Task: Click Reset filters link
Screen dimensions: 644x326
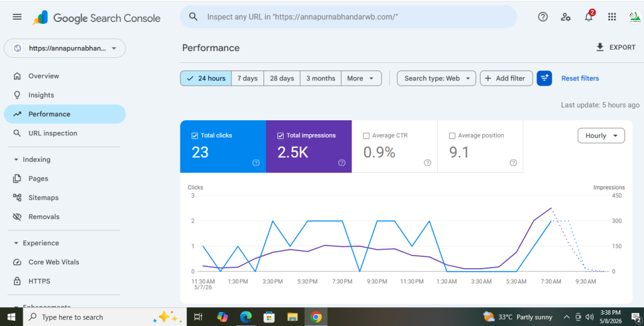Action: [580, 78]
